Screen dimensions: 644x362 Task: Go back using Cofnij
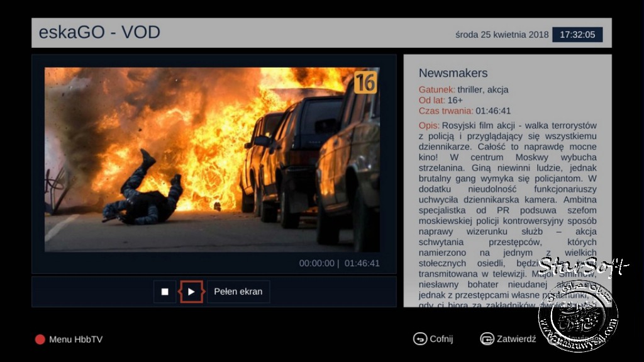pos(433,339)
